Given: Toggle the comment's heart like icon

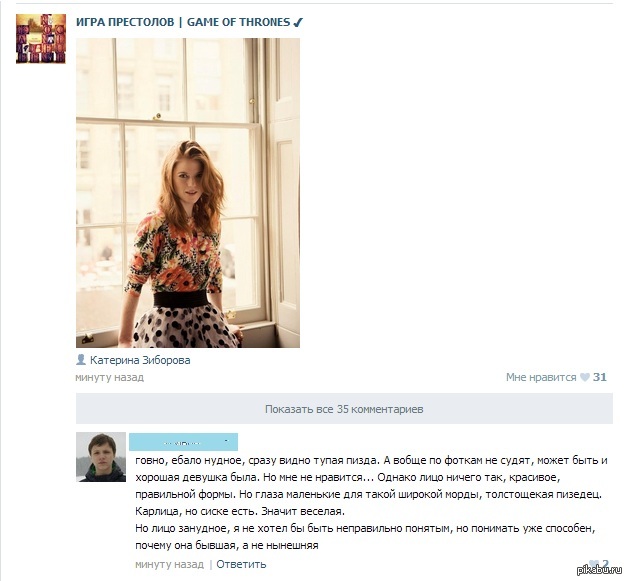Looking at the screenshot, I should tap(594, 564).
